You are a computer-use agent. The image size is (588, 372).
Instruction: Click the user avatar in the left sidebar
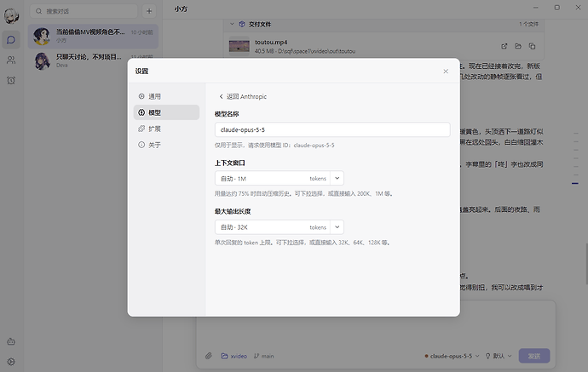(x=11, y=15)
